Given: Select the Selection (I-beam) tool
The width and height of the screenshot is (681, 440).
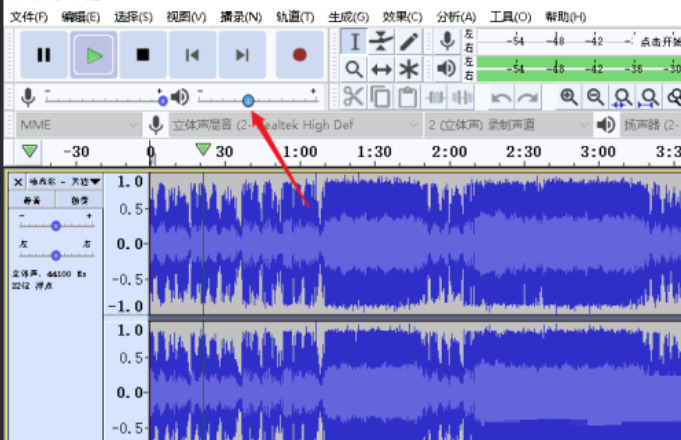Looking at the screenshot, I should pos(354,42).
